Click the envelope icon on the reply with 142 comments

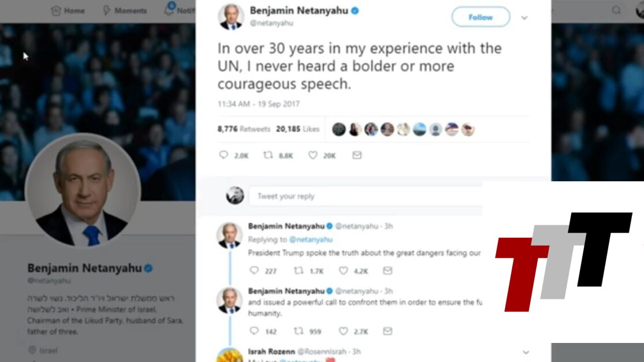(388, 331)
